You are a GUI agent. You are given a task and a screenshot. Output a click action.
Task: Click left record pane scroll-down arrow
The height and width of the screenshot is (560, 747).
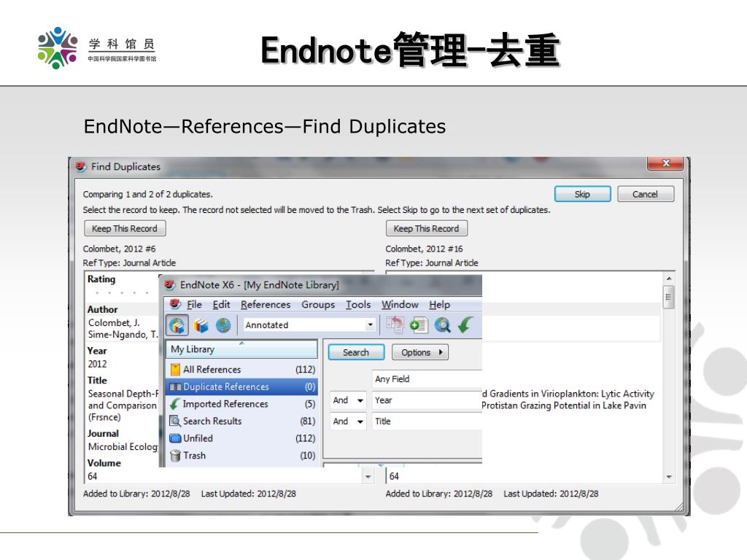click(x=368, y=476)
